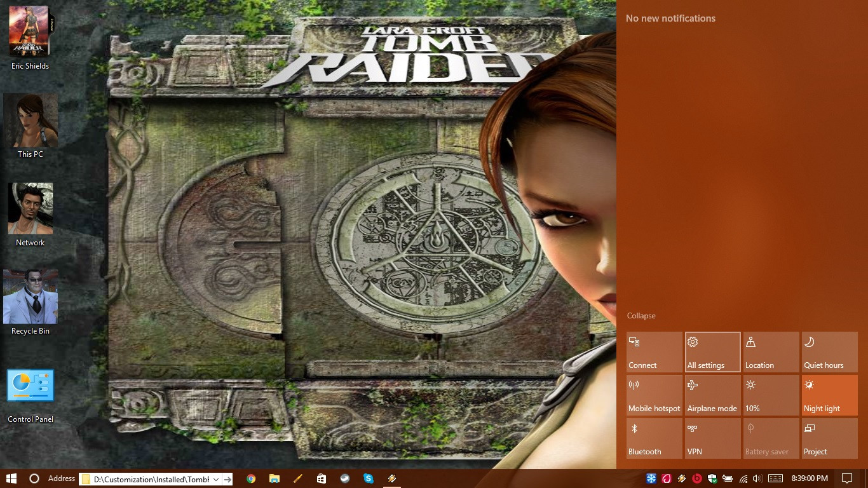The image size is (868, 488).
Task: Open the Steam icon on the taskbar
Action: click(345, 478)
